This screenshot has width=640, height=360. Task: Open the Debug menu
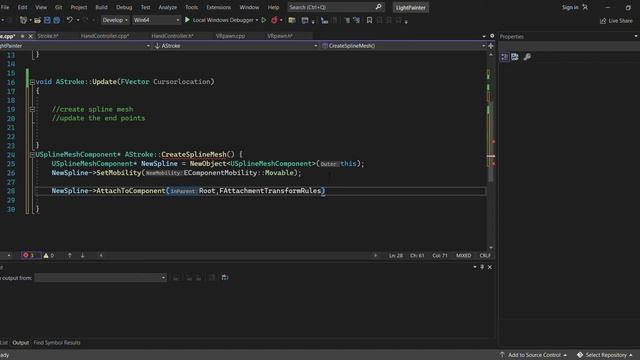[124, 7]
